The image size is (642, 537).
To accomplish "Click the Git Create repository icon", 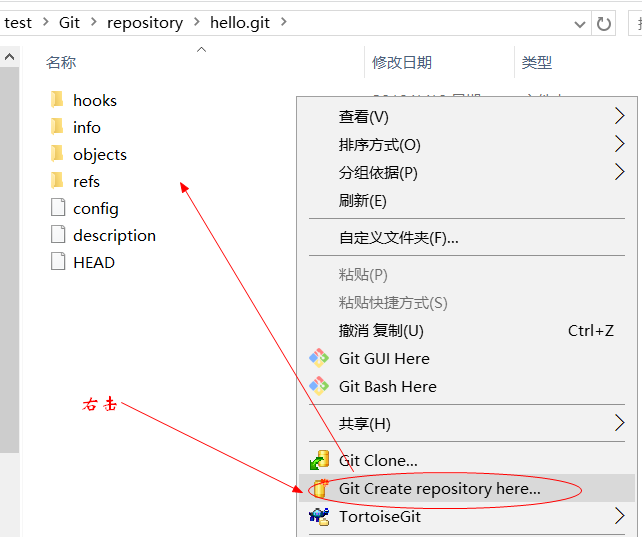I will (320, 488).
